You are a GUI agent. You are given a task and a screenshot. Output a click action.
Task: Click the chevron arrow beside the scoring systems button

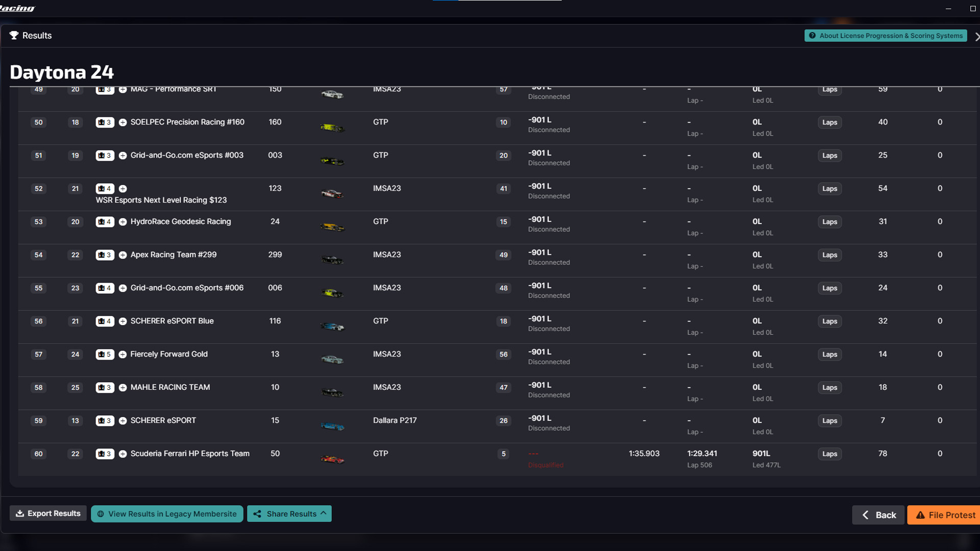click(x=976, y=37)
